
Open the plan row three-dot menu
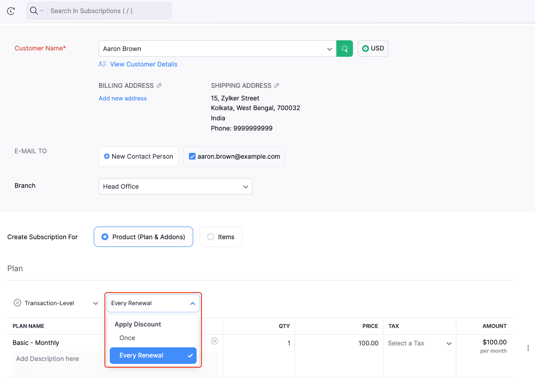528,348
